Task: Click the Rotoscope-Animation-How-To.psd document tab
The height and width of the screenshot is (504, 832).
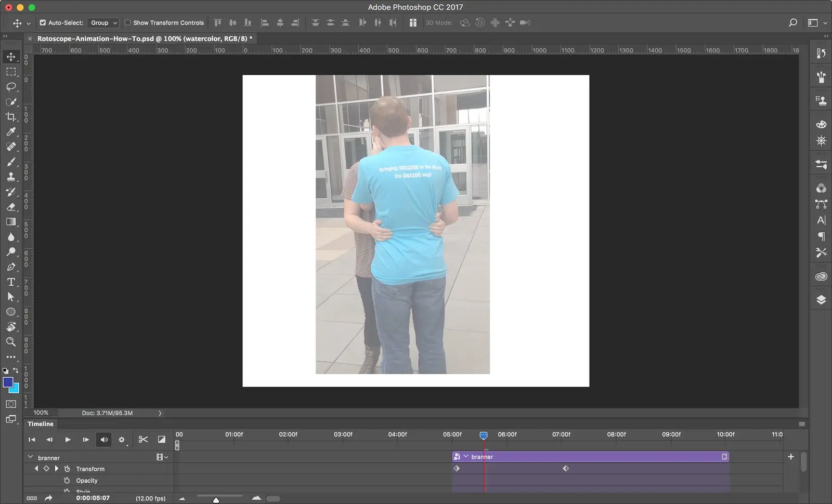Action: pos(140,38)
